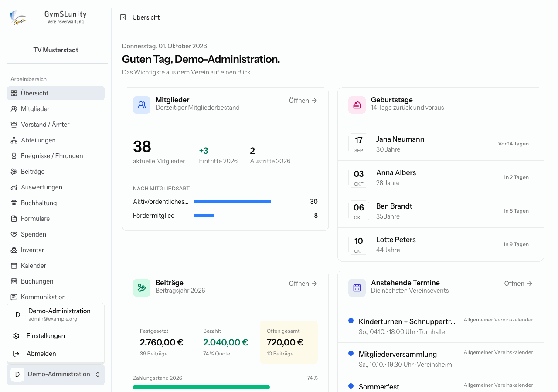558x392 pixels.
Task: Click the Mitglieder people icon in sidebar
Action: [14, 109]
